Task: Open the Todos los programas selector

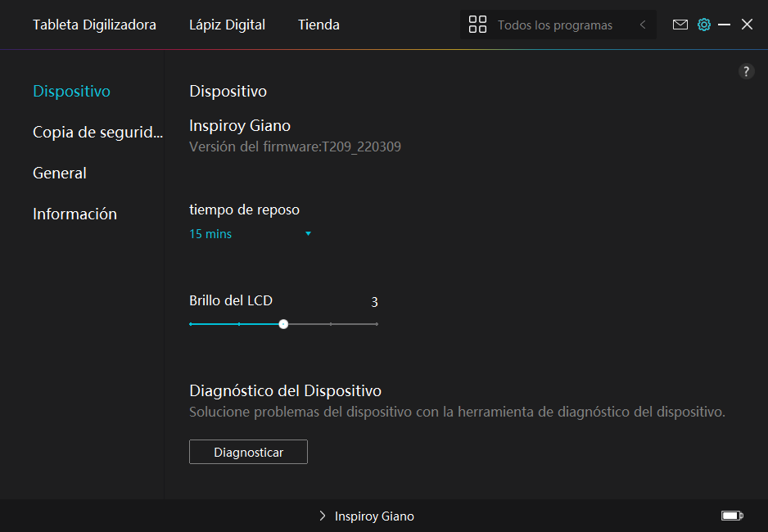Action: point(554,25)
